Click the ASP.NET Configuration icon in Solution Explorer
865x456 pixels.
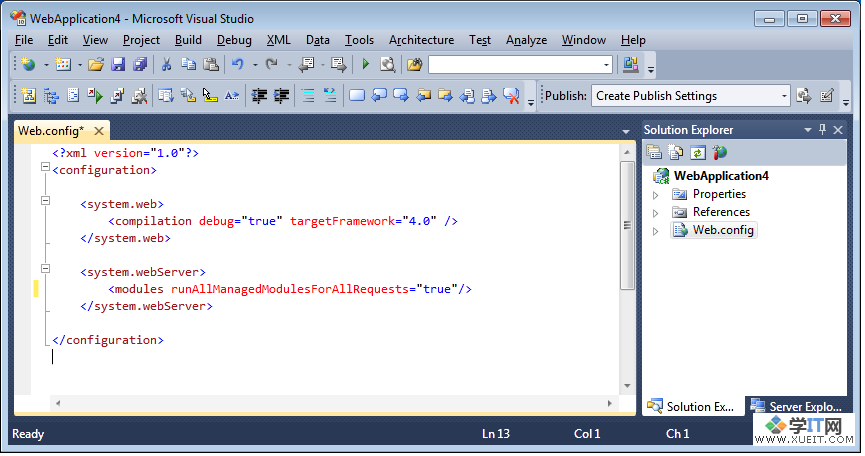click(x=719, y=152)
